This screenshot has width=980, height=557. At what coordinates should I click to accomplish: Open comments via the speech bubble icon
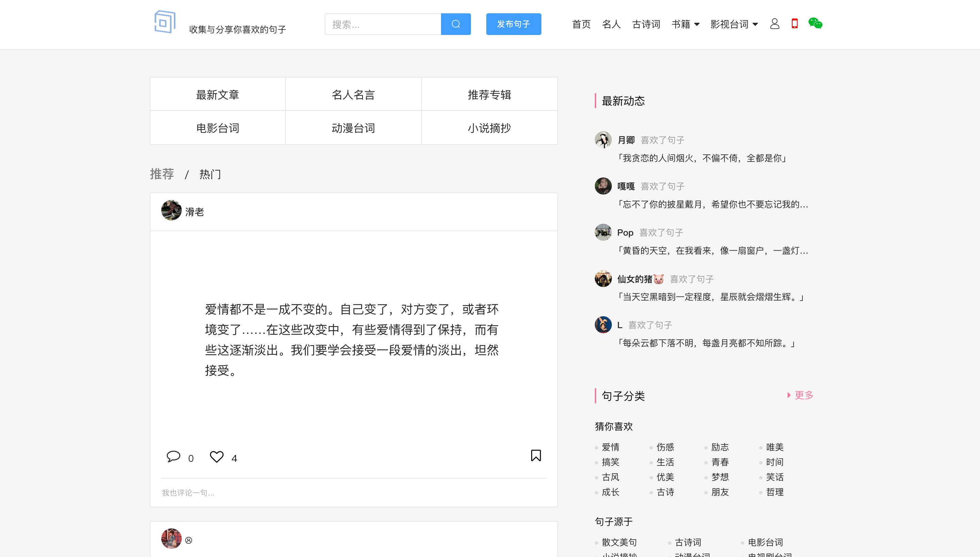pos(174,456)
